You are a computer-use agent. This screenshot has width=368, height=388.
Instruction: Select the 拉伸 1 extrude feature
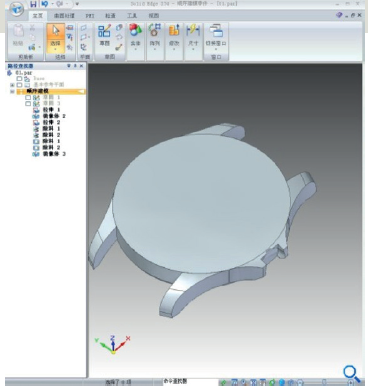51,110
